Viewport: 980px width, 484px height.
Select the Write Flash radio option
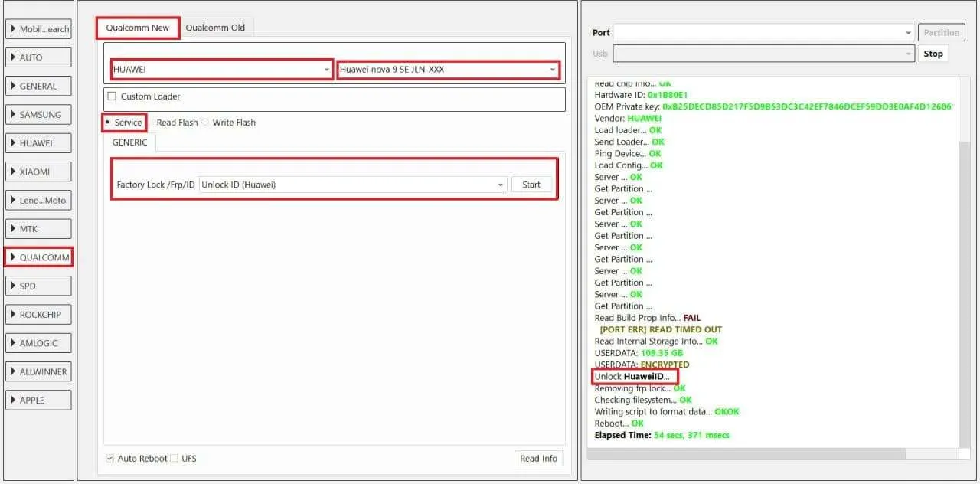click(x=205, y=123)
